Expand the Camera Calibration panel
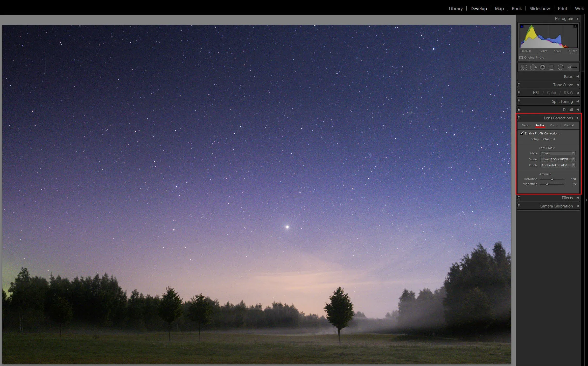This screenshot has height=366, width=588. (x=556, y=206)
